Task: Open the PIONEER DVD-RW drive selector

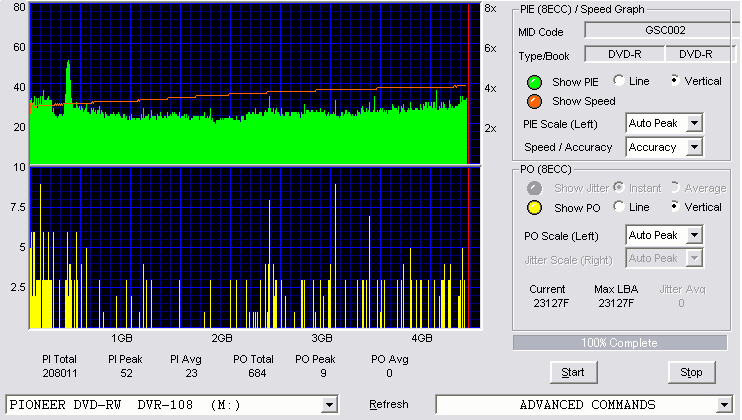Action: point(329,405)
